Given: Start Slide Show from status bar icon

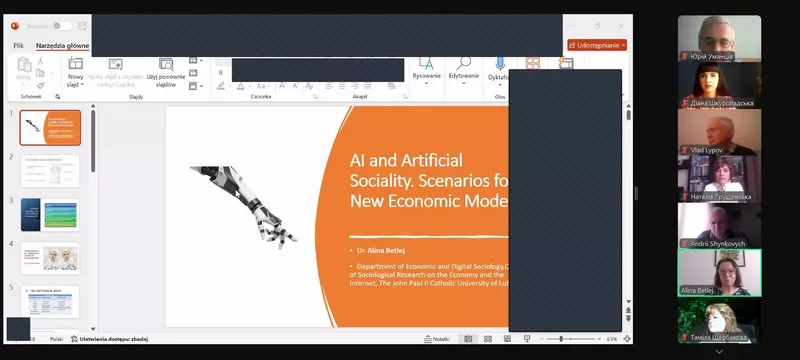Looking at the screenshot, I should click(527, 339).
